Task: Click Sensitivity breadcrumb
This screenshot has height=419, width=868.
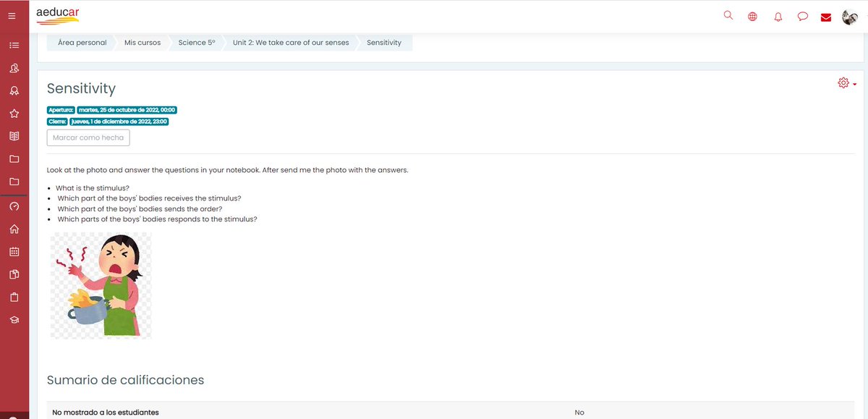Action: pyautogui.click(x=384, y=43)
